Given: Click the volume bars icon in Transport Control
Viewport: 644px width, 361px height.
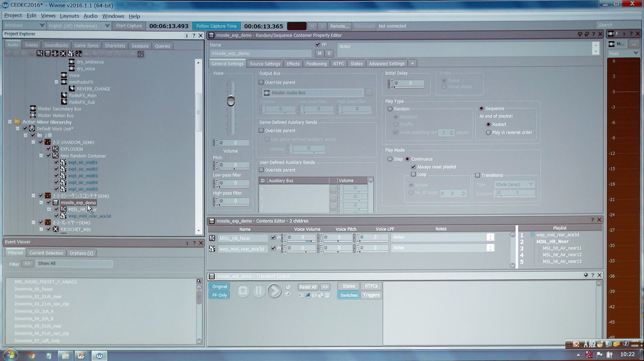Looking at the screenshot, I should (x=308, y=295).
